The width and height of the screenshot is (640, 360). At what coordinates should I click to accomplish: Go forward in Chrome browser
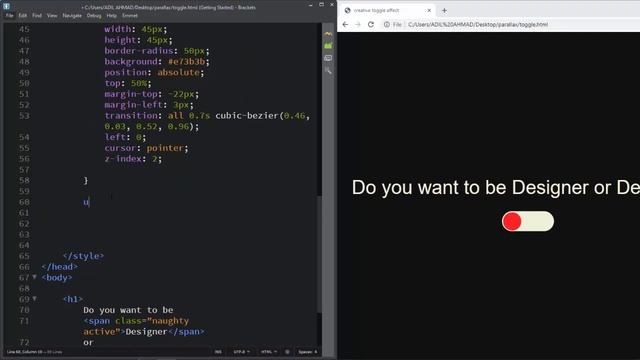click(x=358, y=24)
